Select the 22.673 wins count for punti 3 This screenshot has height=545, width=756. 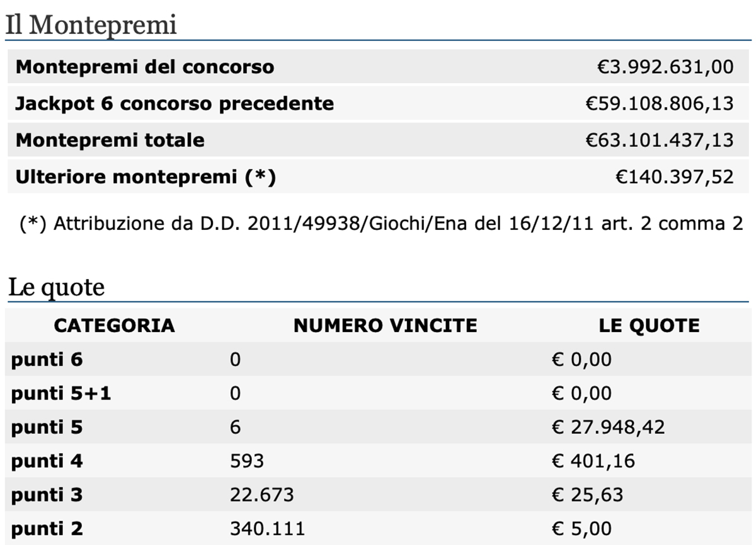[x=262, y=495]
